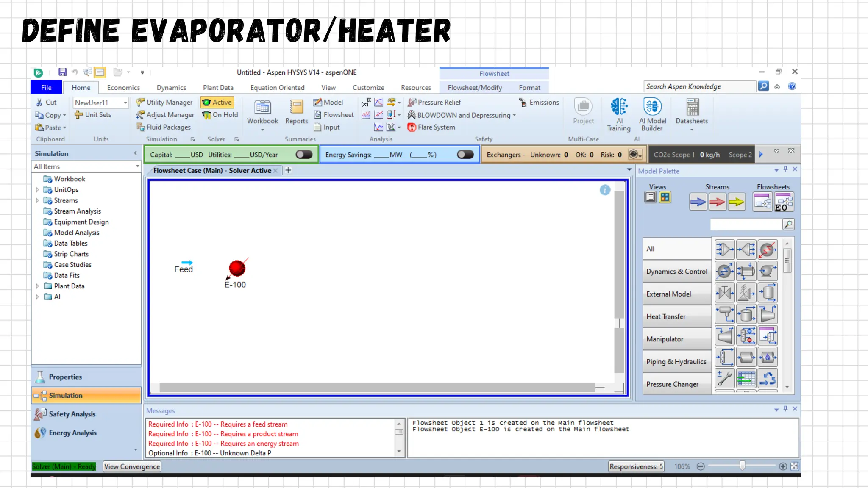
Task: Pick the red energy stream in palette
Action: [717, 202]
